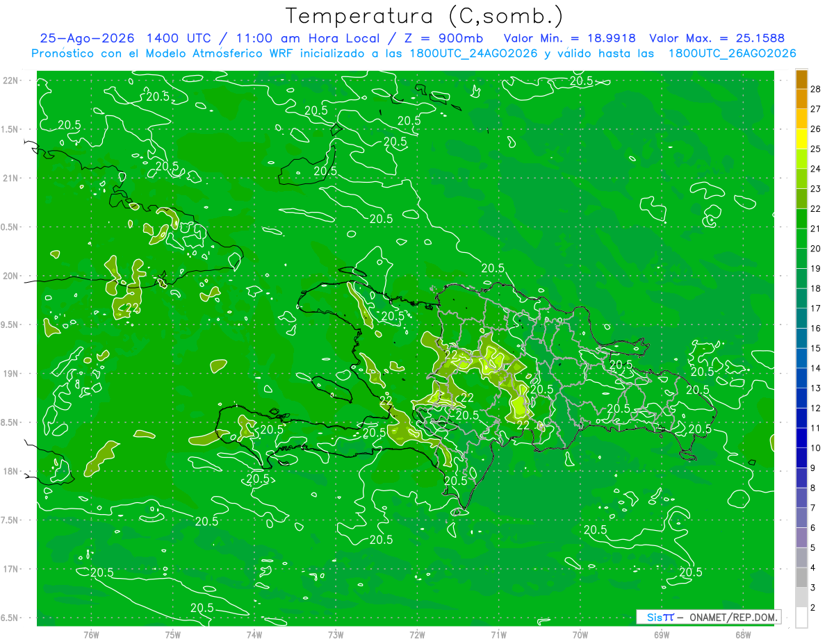Click the color scale label '28'

pyautogui.click(x=816, y=89)
